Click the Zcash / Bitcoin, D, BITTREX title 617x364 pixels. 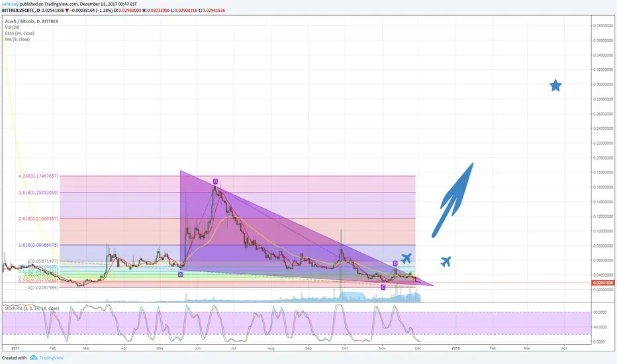click(32, 21)
